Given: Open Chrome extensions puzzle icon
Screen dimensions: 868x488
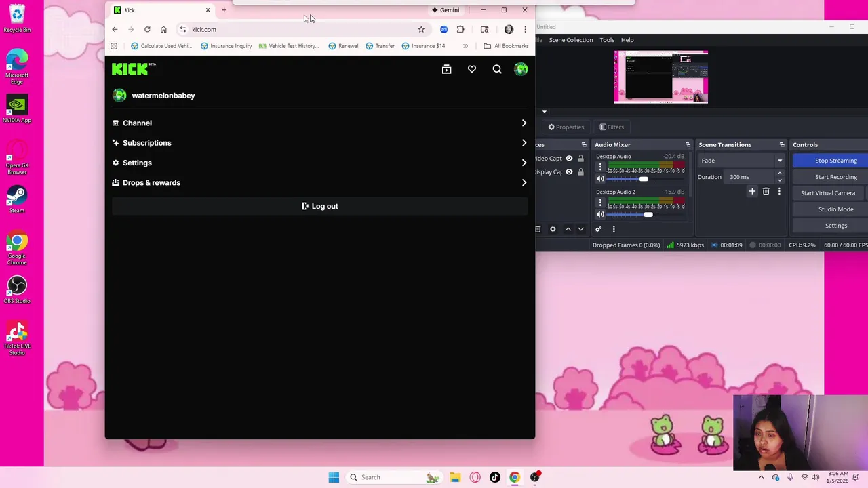Looking at the screenshot, I should click(x=460, y=29).
